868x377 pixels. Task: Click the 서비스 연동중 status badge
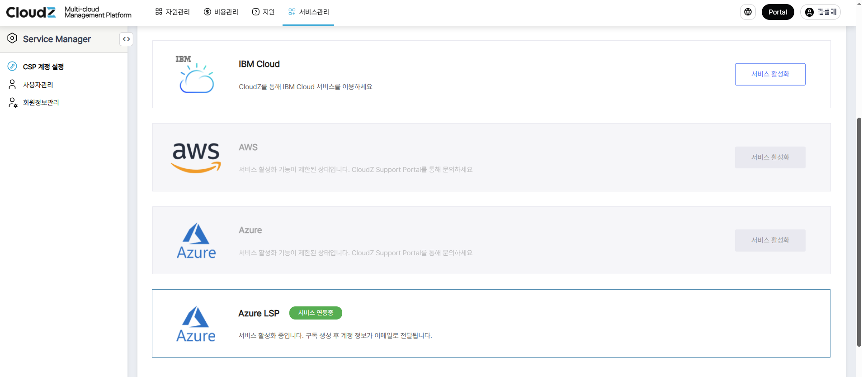[x=316, y=313]
